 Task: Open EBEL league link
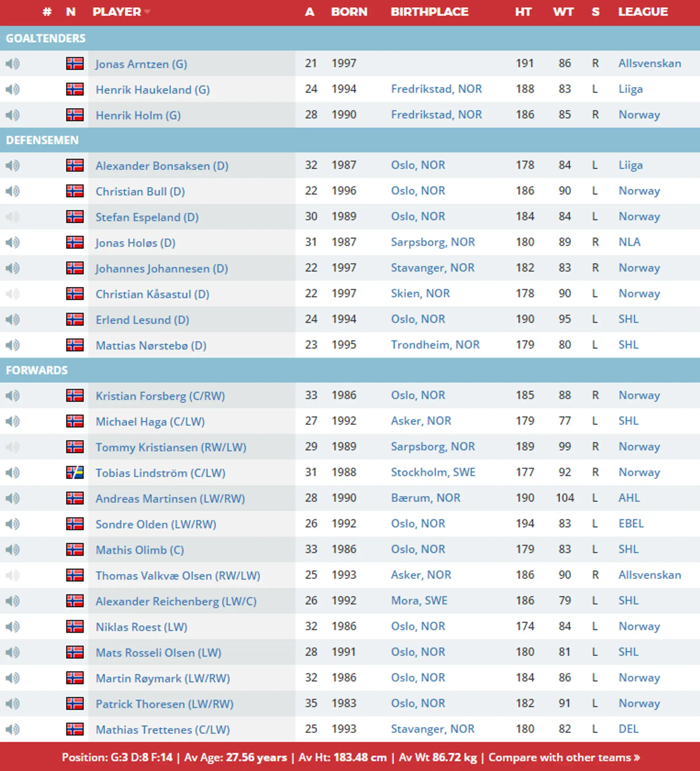tap(631, 523)
